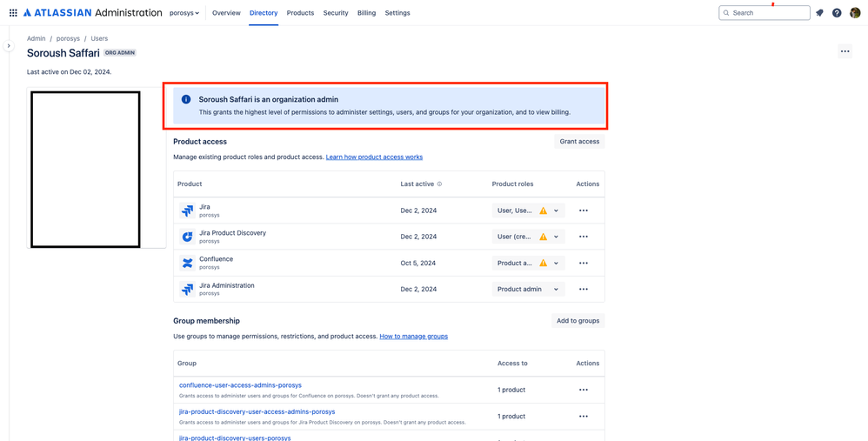
Task: Open the app switcher grid icon
Action: tap(13, 13)
